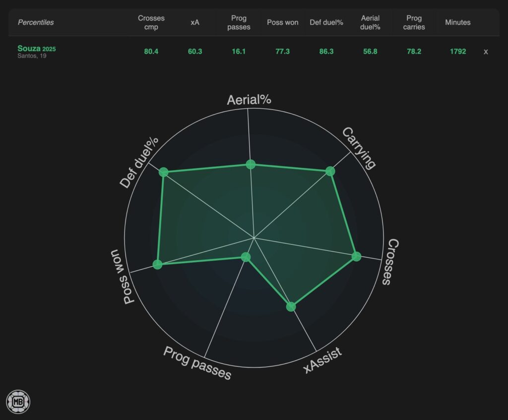Image resolution: width=508 pixels, height=420 pixels.
Task: Click the MB logo badge
Action: coord(18,402)
